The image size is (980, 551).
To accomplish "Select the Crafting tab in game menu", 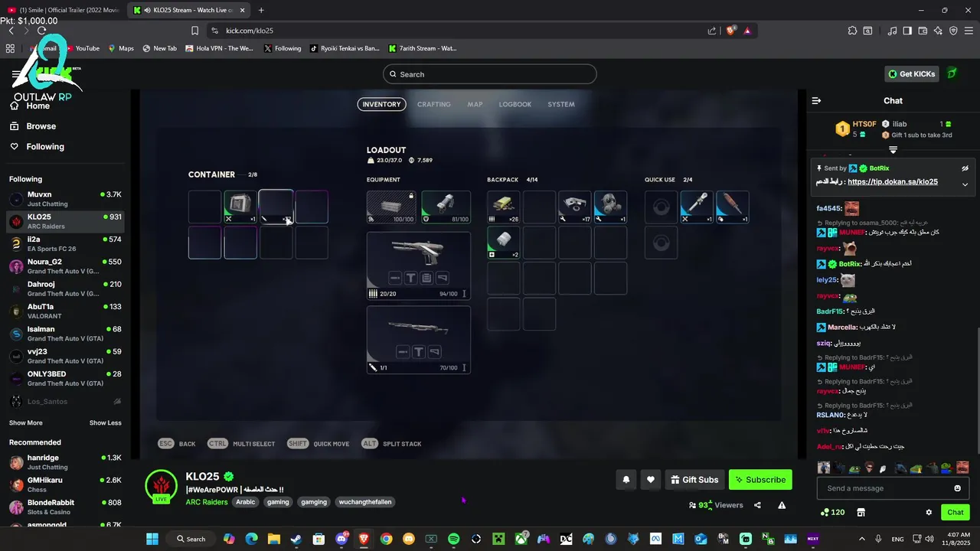I will click(x=434, y=104).
